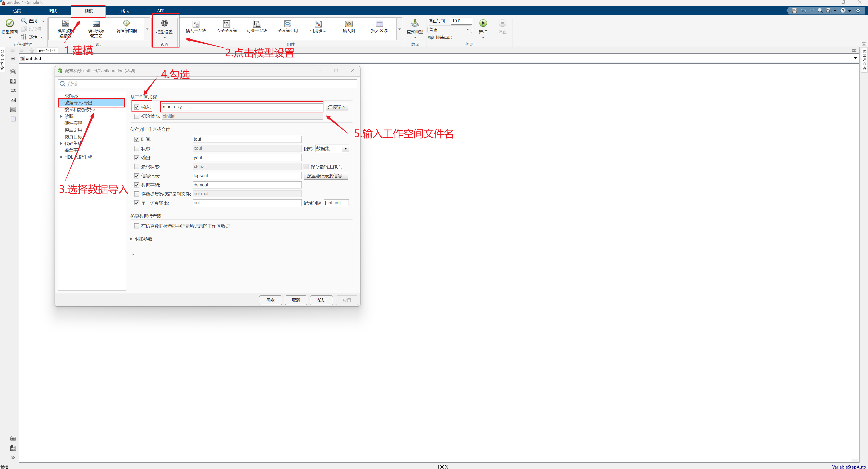Uncheck the 信号记录 checkbox
Screen dimensions: 868x469
137,176
